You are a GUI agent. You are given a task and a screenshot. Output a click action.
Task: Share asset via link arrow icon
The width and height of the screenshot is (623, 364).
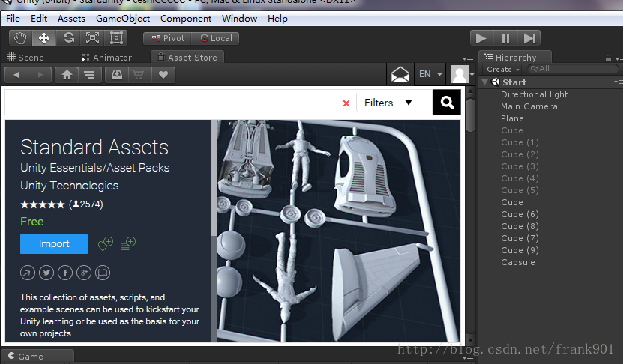[x=28, y=273]
